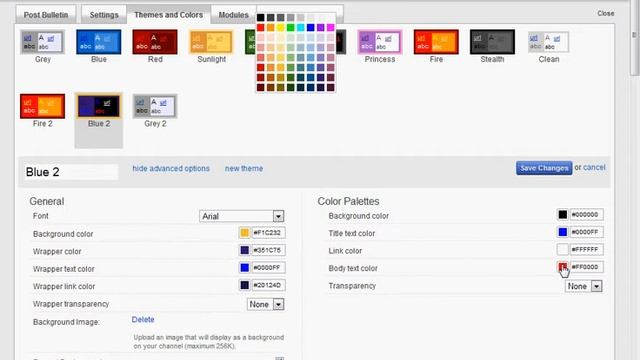Choose the Clean theme thumbnail
640x360 pixels.
(x=549, y=42)
